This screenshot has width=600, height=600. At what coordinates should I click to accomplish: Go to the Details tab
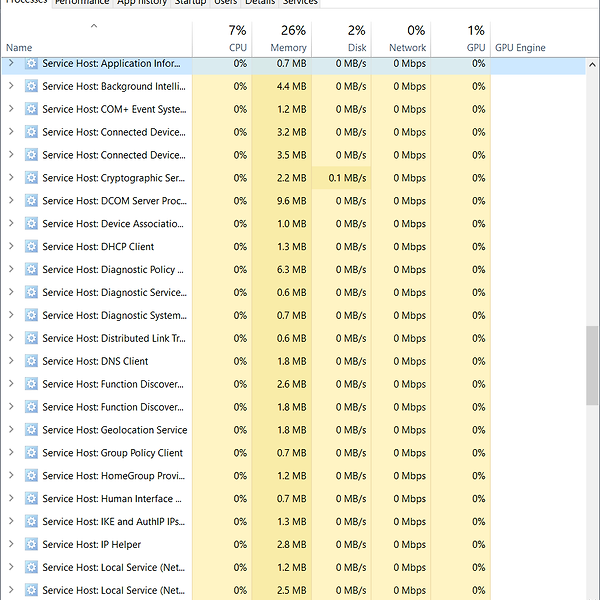pyautogui.click(x=260, y=3)
